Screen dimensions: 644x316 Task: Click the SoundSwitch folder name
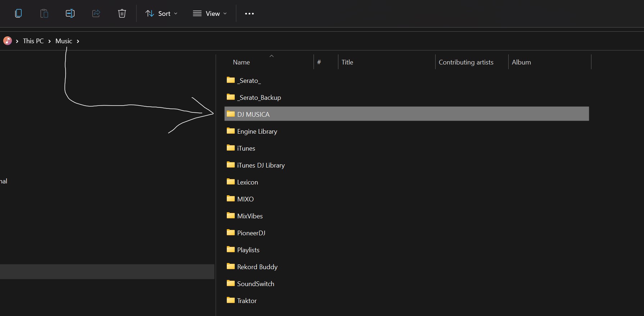(x=256, y=284)
